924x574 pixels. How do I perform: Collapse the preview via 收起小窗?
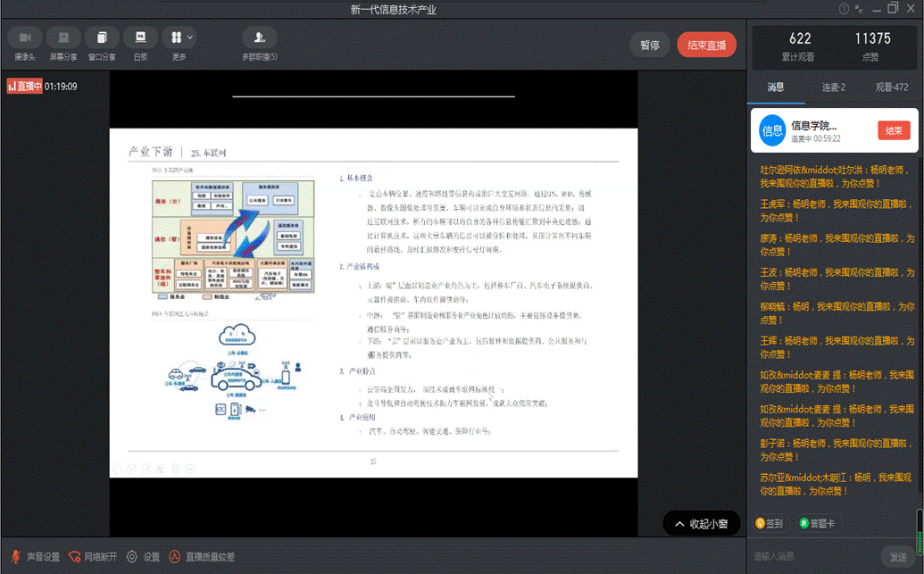702,523
